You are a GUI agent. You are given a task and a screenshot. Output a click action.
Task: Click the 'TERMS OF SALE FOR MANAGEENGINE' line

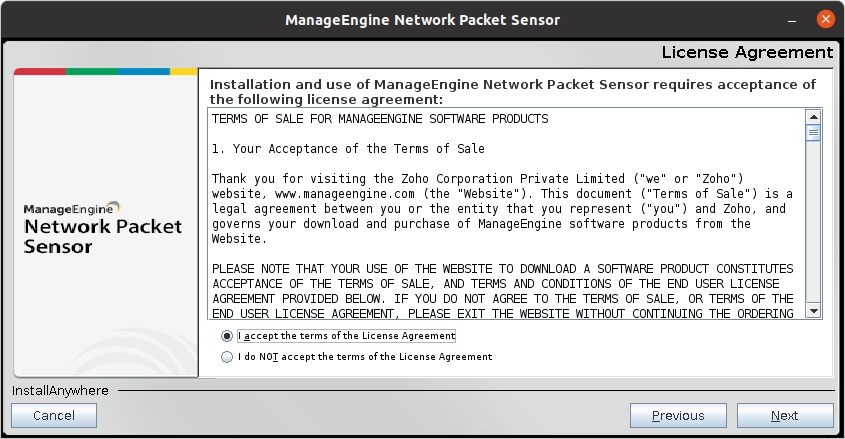tap(380, 119)
